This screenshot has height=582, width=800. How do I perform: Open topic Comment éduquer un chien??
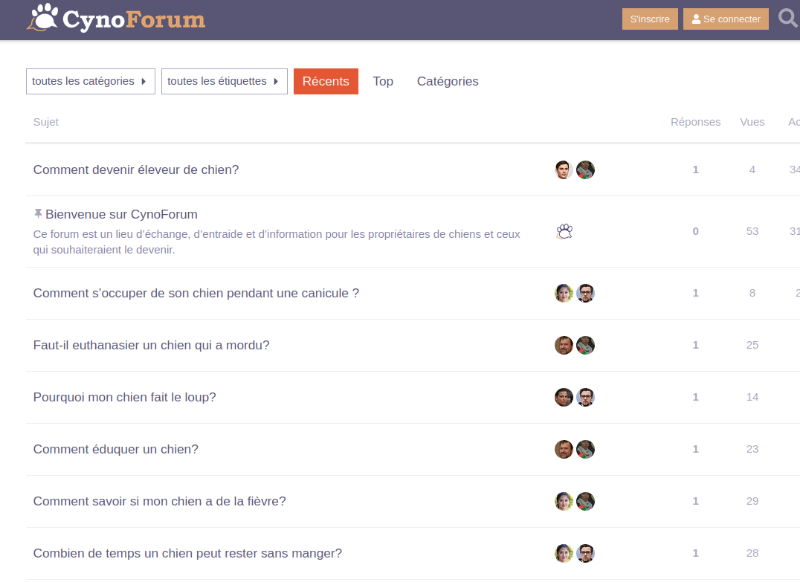[x=115, y=449]
